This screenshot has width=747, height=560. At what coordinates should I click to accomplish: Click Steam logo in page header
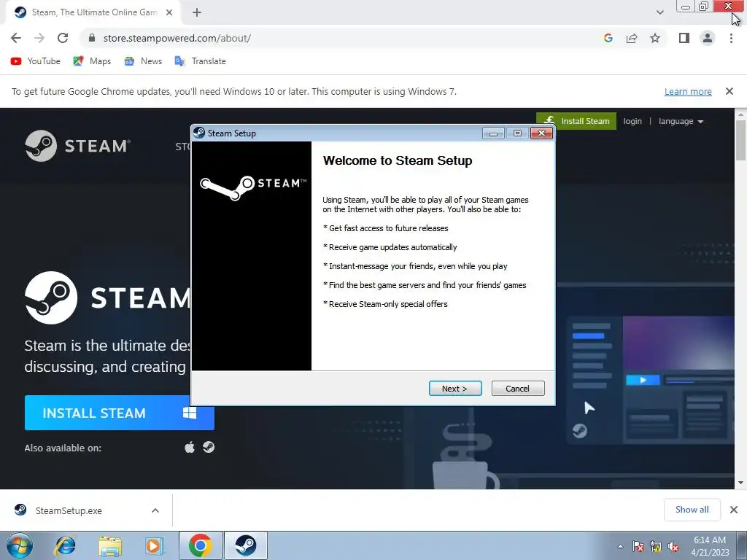coord(77,146)
